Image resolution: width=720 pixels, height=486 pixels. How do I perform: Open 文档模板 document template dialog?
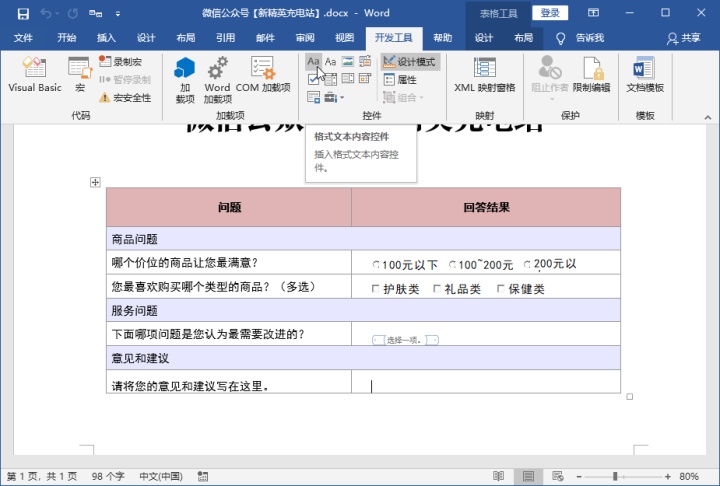tap(645, 74)
